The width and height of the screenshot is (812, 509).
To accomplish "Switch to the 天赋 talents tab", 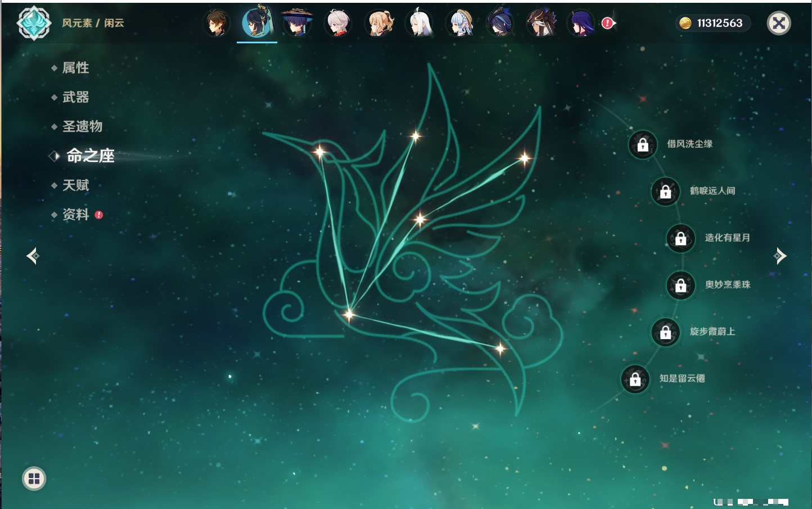I will (x=75, y=185).
